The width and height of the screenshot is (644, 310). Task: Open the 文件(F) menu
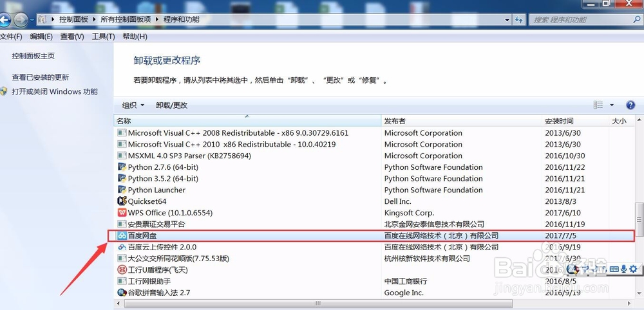tap(11, 37)
